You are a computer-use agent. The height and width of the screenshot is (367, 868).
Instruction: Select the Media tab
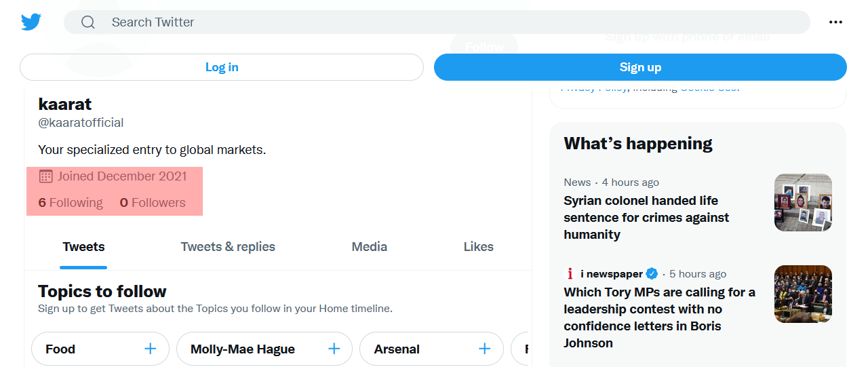point(369,247)
